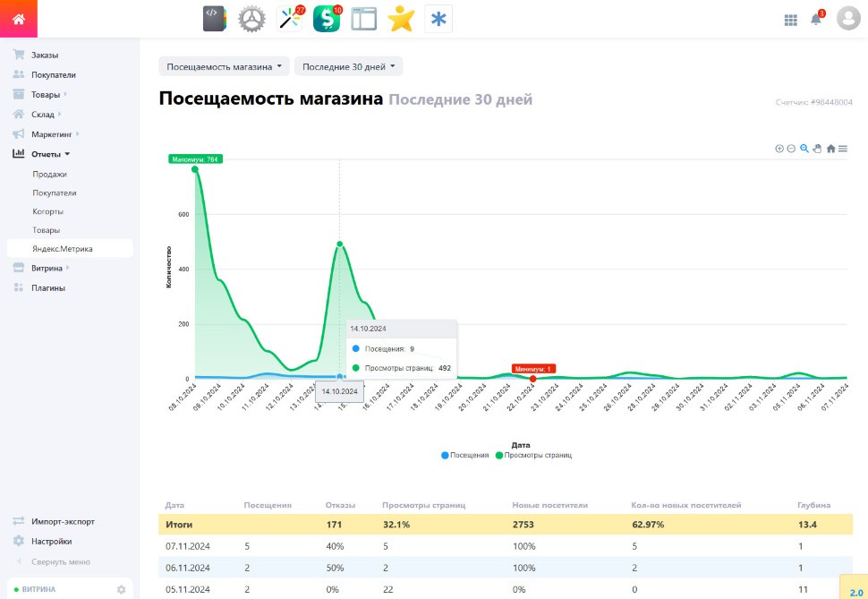
Task: Click the Заказы cart icon
Action: coord(19,55)
